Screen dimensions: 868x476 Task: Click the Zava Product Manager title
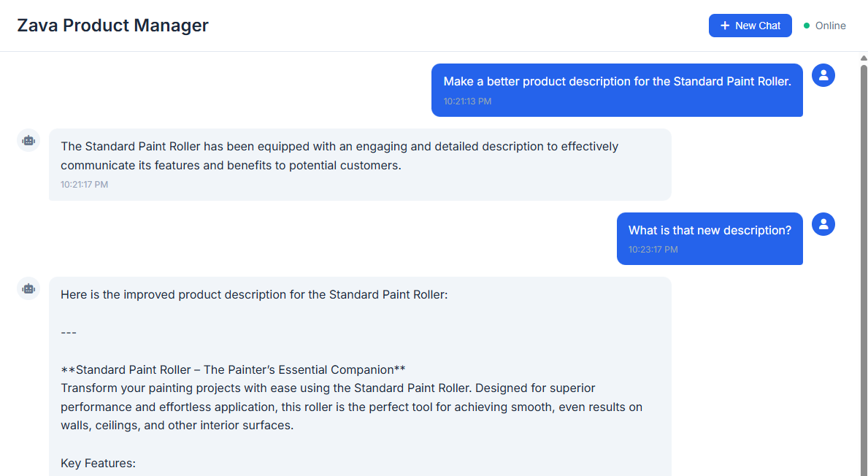(113, 26)
